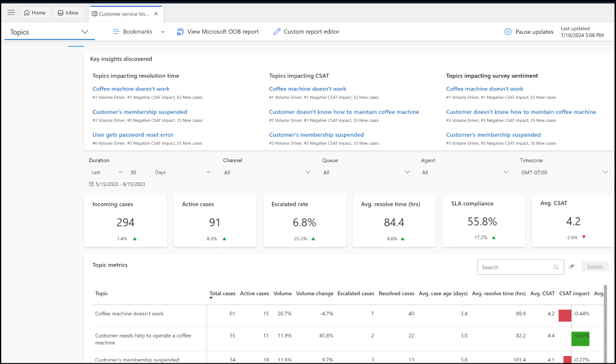616x364 pixels.
Task: Expand the Days unit dropdown
Action: tap(183, 172)
